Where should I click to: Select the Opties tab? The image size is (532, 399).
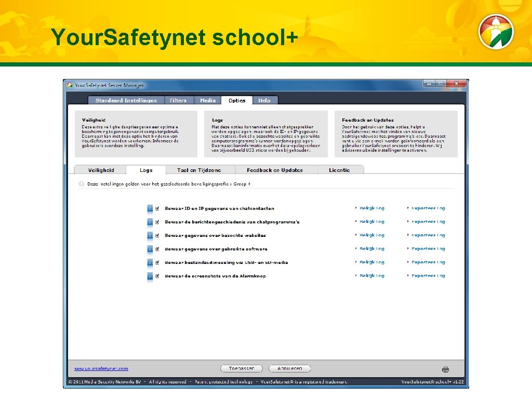pyautogui.click(x=237, y=100)
